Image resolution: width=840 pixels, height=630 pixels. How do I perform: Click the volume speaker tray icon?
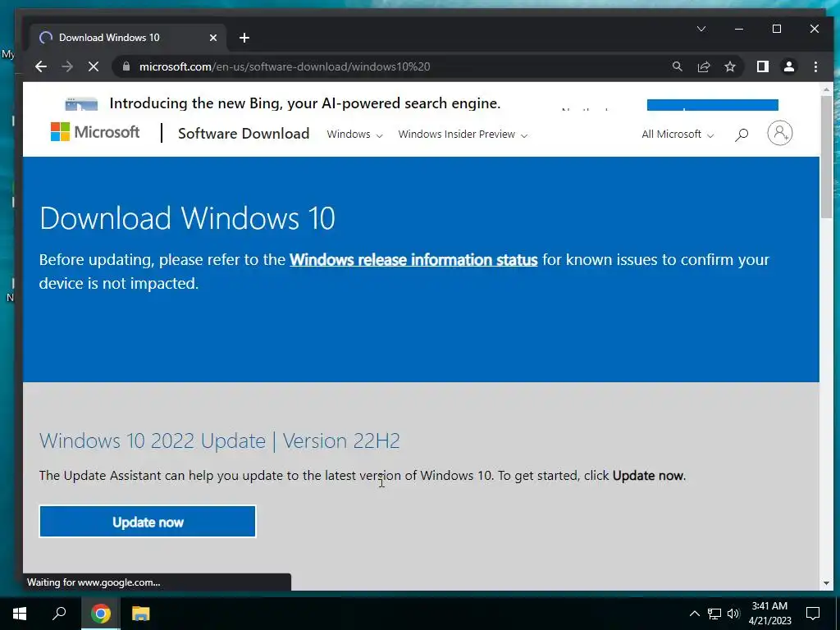[x=733, y=614]
